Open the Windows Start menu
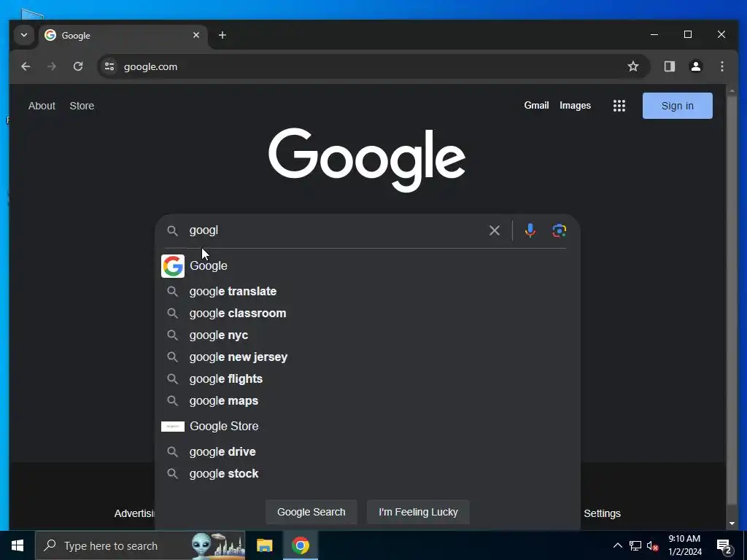Viewport: 747px width, 560px height. 18,545
